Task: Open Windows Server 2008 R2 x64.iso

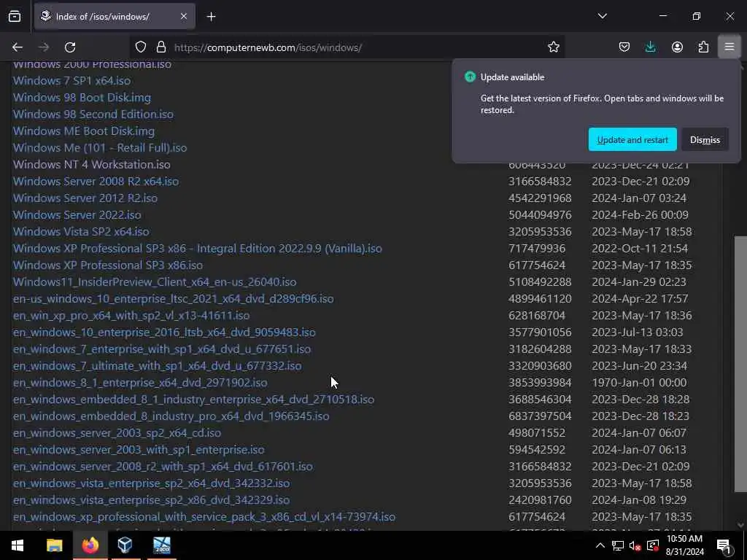Action: 96,182
